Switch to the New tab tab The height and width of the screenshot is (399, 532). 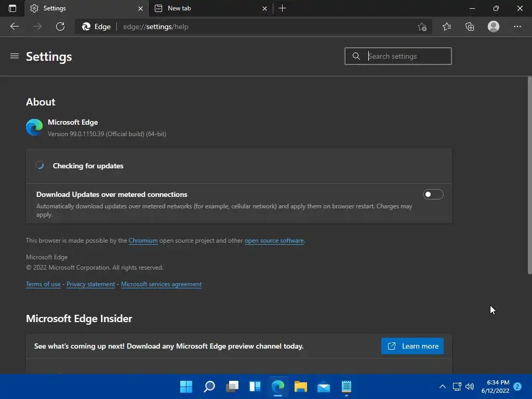[x=211, y=8]
